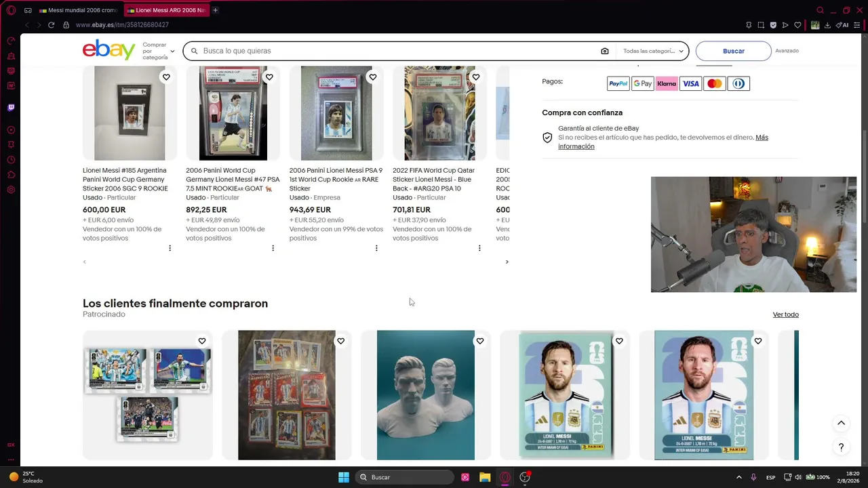The image size is (868, 488).
Task: Open options menu for the 600,00 EUR listing
Action: 170,248
